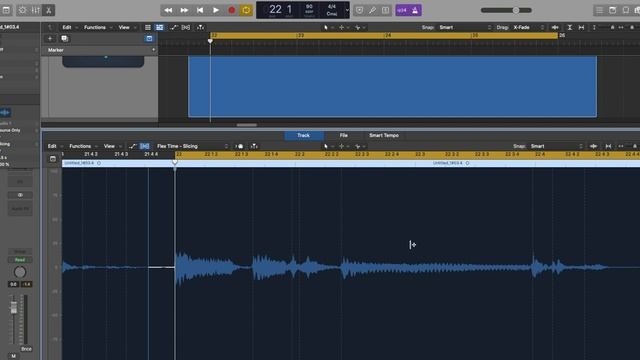Image resolution: width=640 pixels, height=360 pixels.
Task: Open the audio editor Edit menu
Action: pyautogui.click(x=52, y=146)
